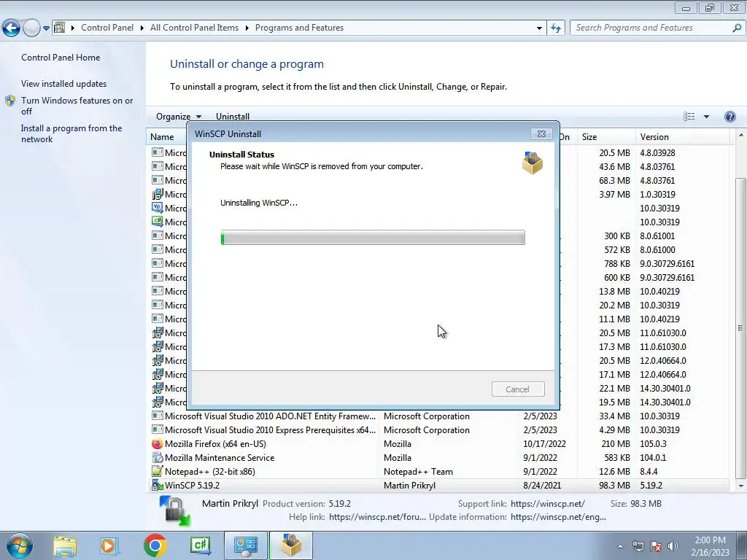This screenshot has height=560, width=747.
Task: Click the list scroll up arrow
Action: click(740, 135)
